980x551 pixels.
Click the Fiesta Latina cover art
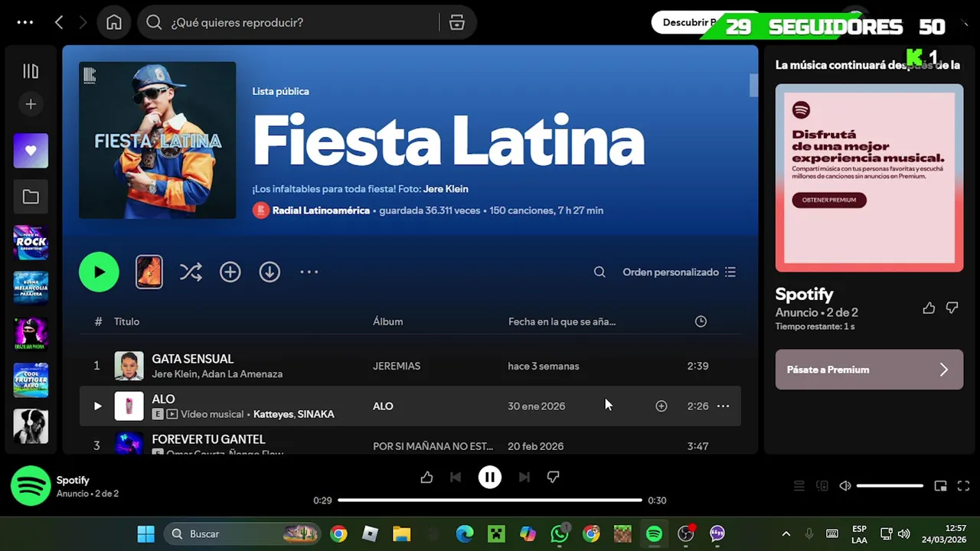pos(157,140)
